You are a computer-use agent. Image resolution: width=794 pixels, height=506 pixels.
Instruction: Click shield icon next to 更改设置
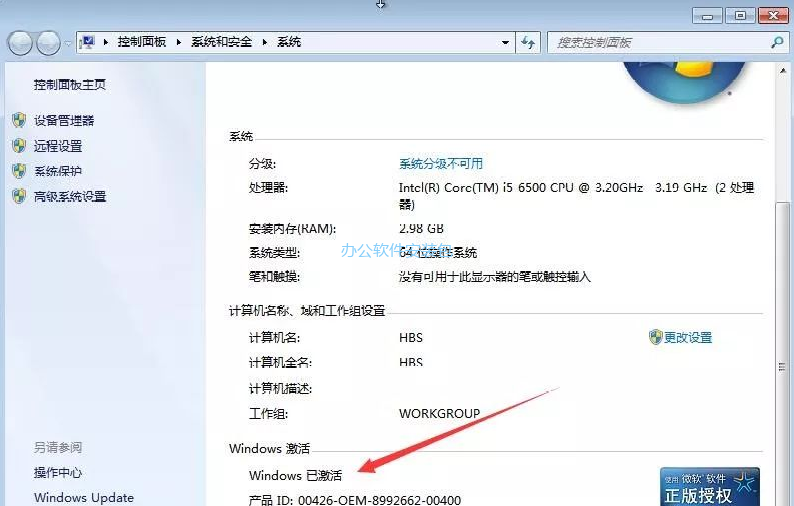[655, 337]
